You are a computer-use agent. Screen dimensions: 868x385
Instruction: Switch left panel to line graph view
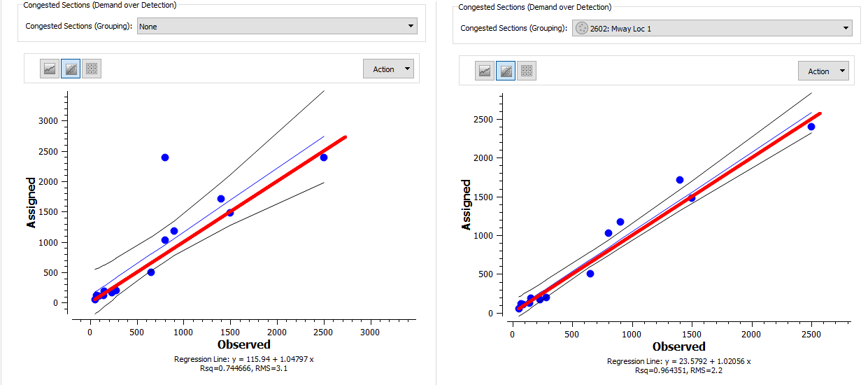pos(50,69)
